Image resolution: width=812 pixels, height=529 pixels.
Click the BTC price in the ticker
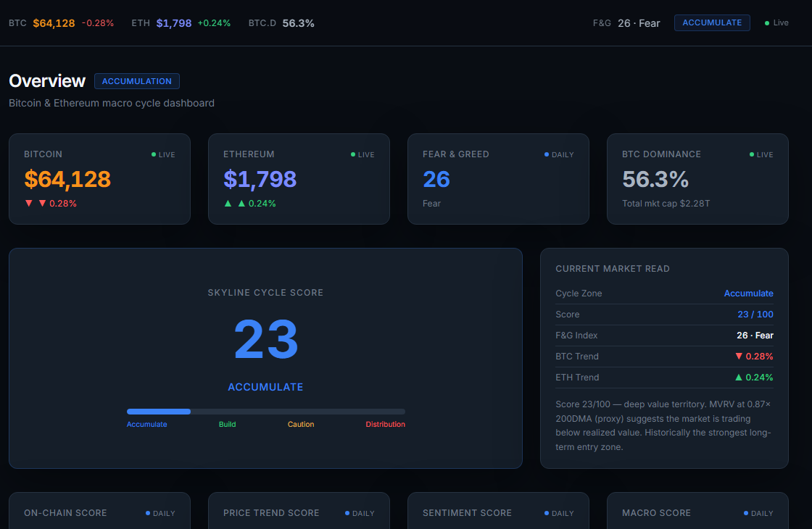[x=54, y=23]
